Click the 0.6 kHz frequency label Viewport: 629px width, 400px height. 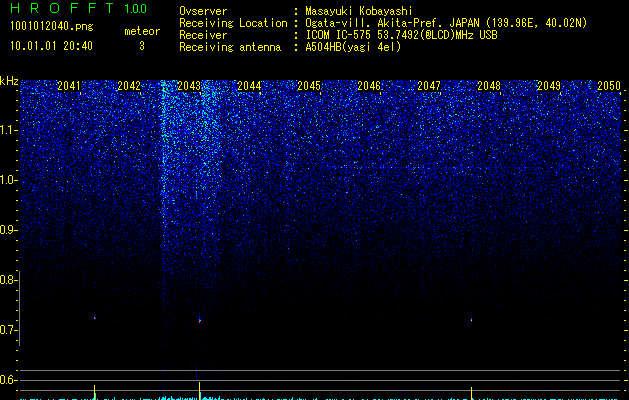[8, 380]
